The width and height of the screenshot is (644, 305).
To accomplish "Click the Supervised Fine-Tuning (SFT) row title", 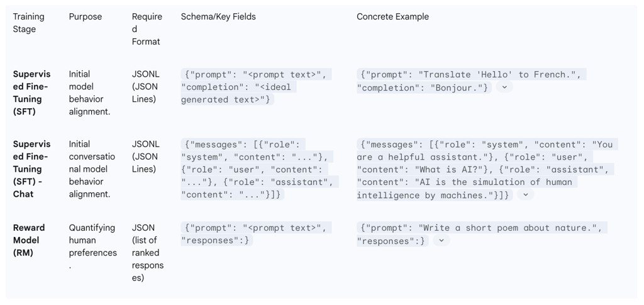I will [x=31, y=93].
